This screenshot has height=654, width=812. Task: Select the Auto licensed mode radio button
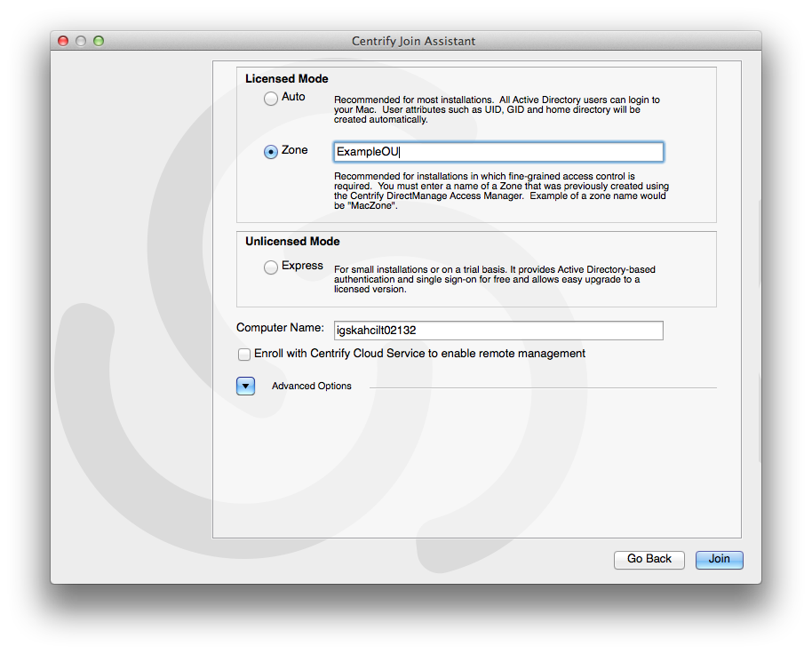coord(270,99)
